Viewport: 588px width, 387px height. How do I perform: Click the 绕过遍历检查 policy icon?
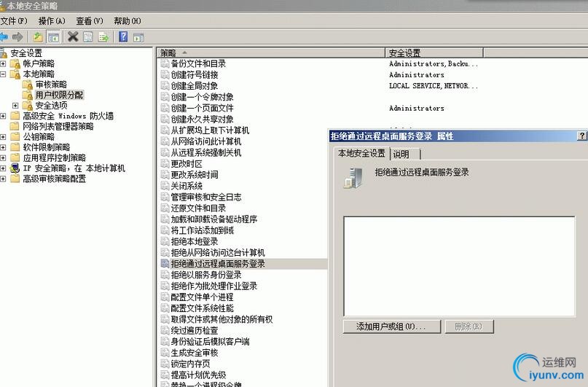tap(165, 330)
